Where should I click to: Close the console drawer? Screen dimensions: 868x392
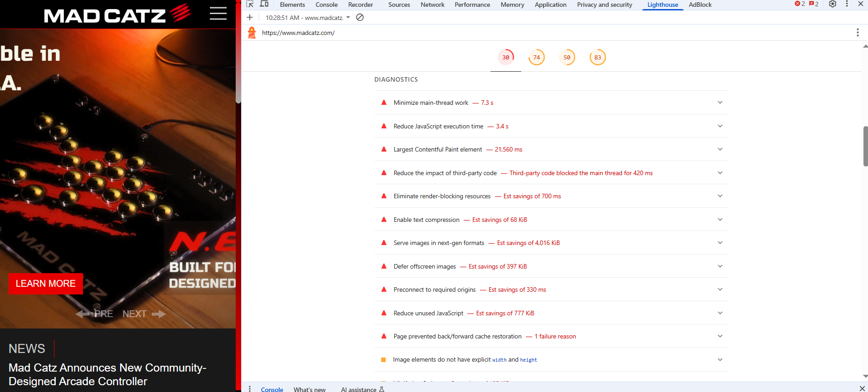tap(862, 388)
